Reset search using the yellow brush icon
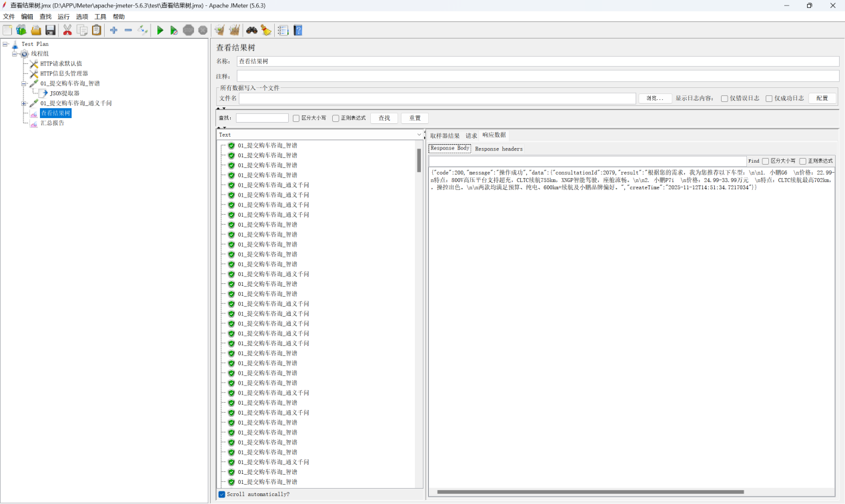Screen dimensions: 845x504 coord(266,30)
